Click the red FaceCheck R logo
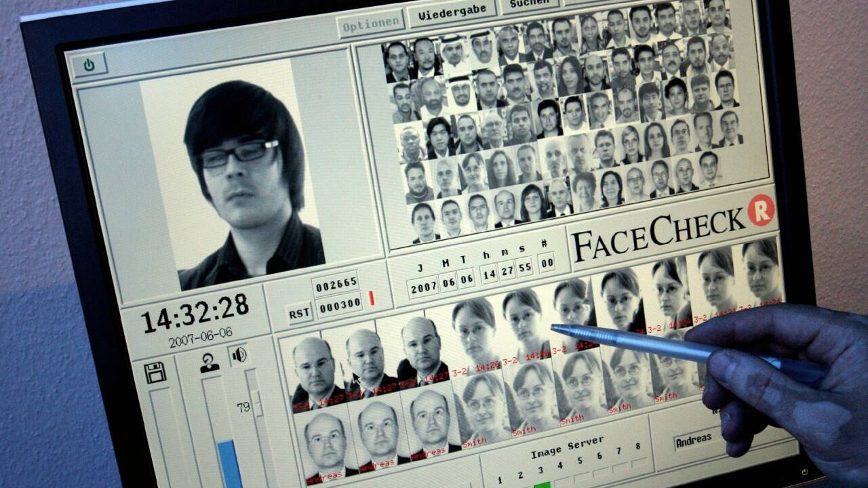868x488 pixels. pyautogui.click(x=761, y=209)
